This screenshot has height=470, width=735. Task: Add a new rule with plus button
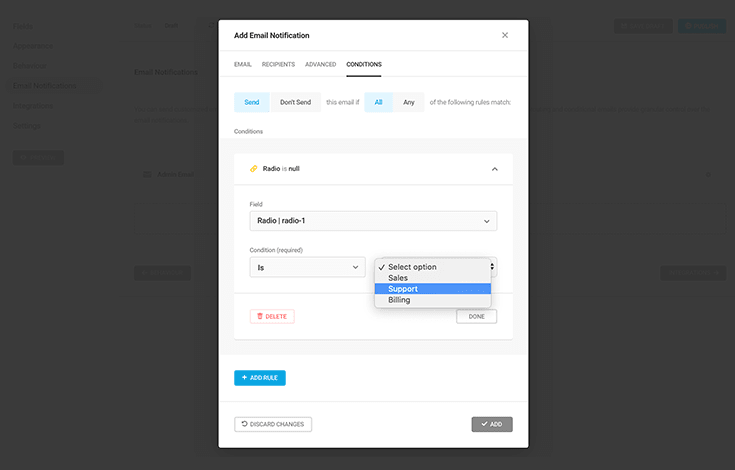[260, 378]
